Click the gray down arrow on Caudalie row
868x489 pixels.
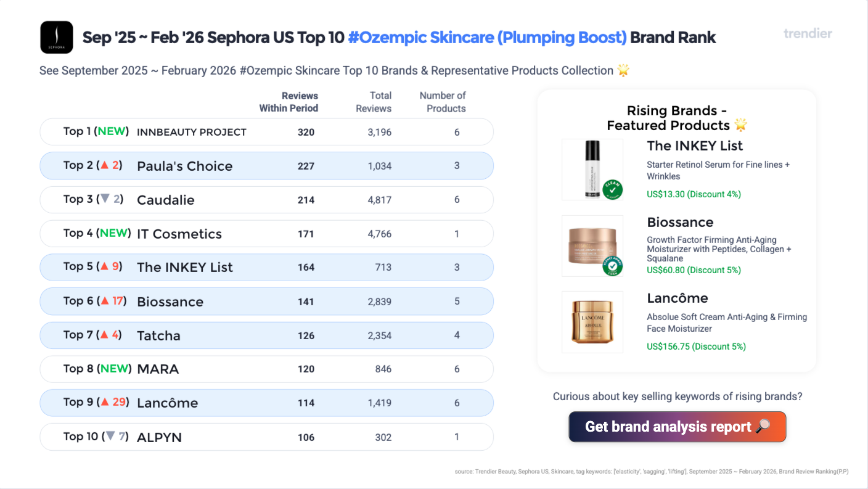point(105,199)
